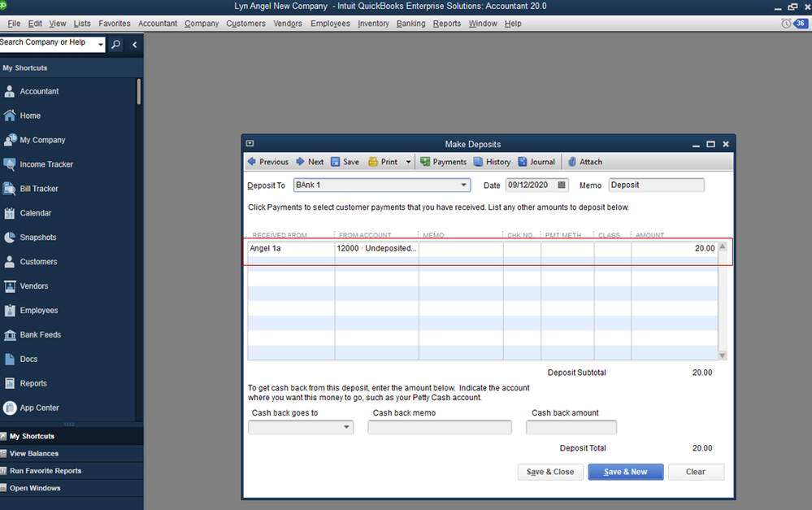The height and width of the screenshot is (510, 812).
Task: Click deposit list scroll up arrow
Action: pyautogui.click(x=723, y=246)
